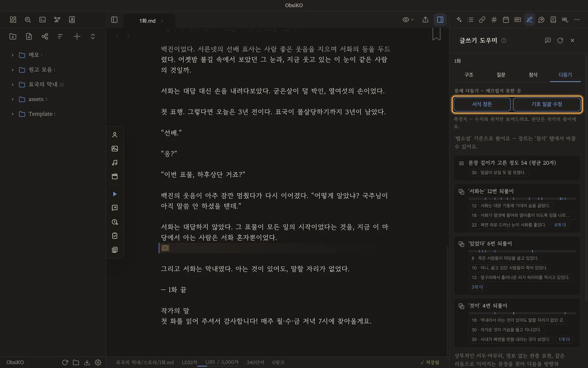
Task: Switch to the 첨삭 tab
Action: coord(533,75)
